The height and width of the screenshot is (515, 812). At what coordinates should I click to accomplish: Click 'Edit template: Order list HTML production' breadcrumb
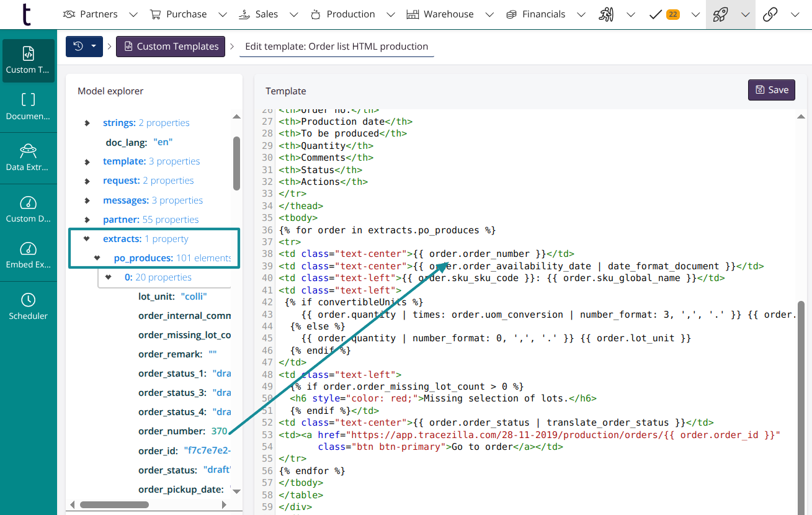tap(336, 47)
